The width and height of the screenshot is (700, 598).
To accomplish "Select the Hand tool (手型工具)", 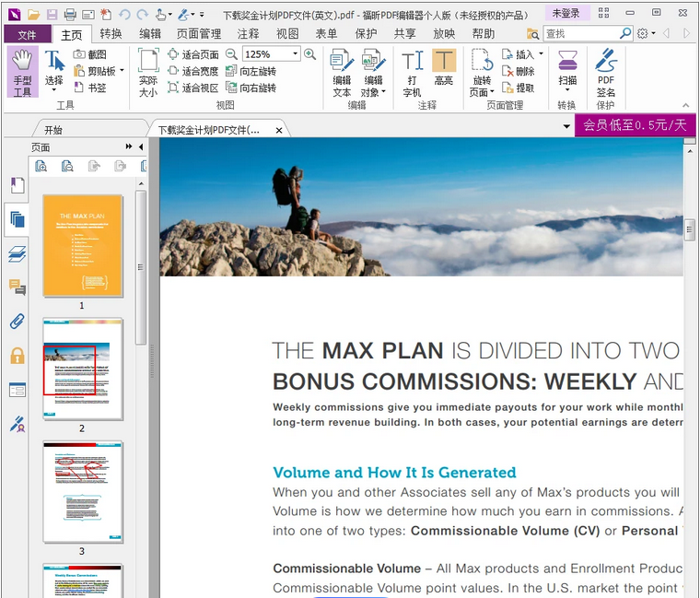I will 22,73.
